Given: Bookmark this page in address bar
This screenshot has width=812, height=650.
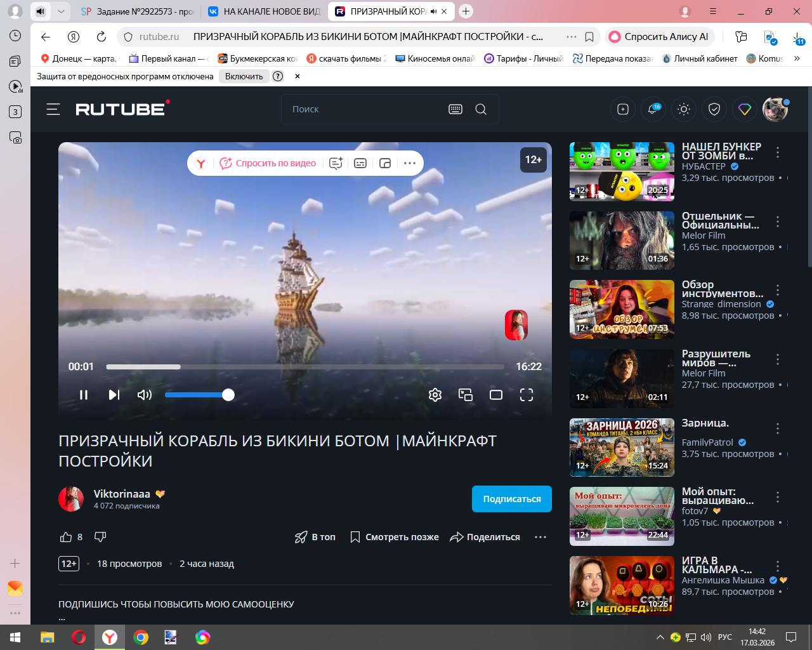Looking at the screenshot, I should point(589,37).
